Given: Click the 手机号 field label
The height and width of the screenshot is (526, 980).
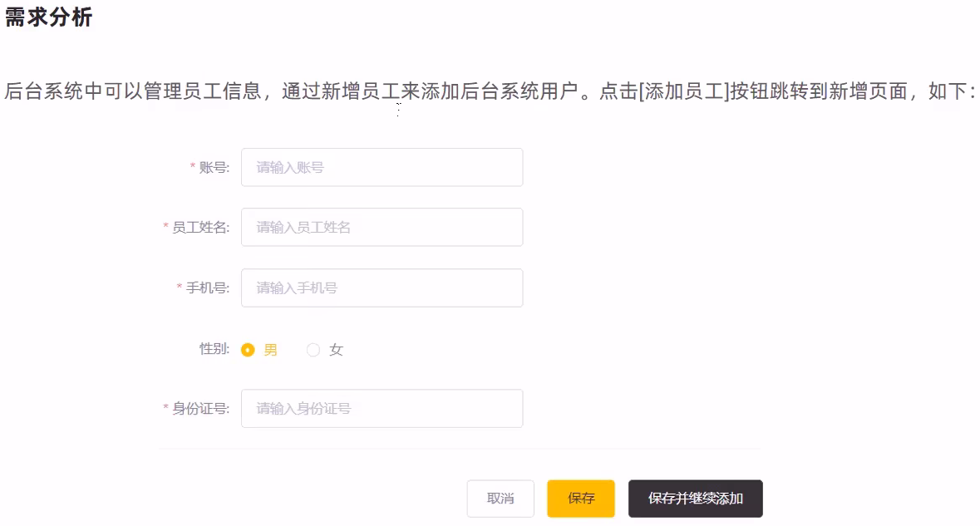Looking at the screenshot, I should pyautogui.click(x=208, y=288).
